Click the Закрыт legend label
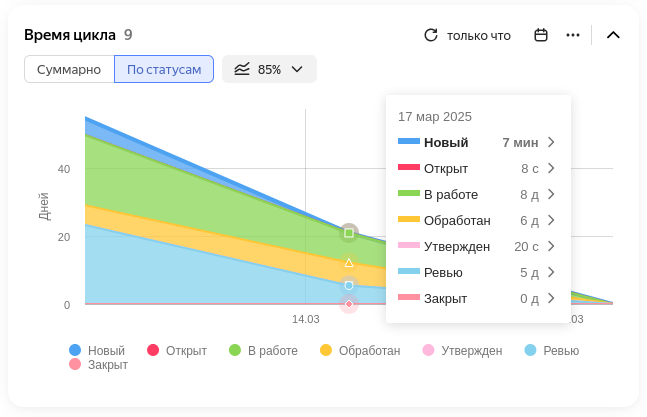This screenshot has width=647, height=417. tap(108, 365)
